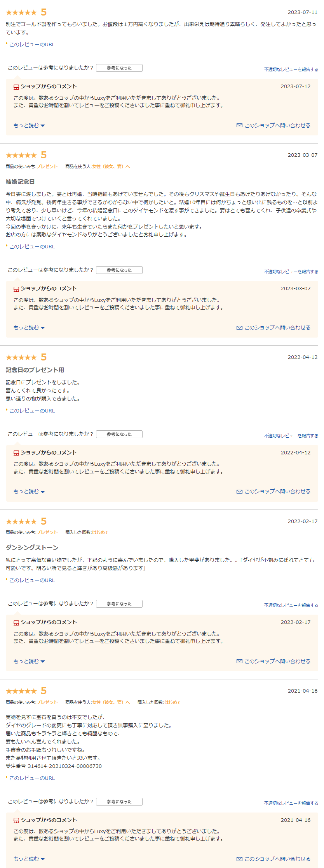Report the 結婚記念日 review as inappropriate
Viewport: 324px width, 868px height.
point(291,272)
